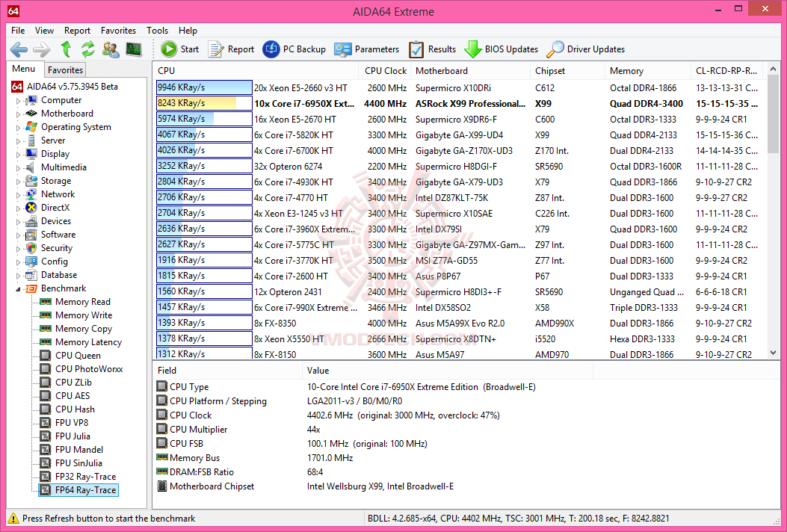The height and width of the screenshot is (532, 787).
Task: Switch to the Menu tab in sidebar
Action: coord(24,69)
